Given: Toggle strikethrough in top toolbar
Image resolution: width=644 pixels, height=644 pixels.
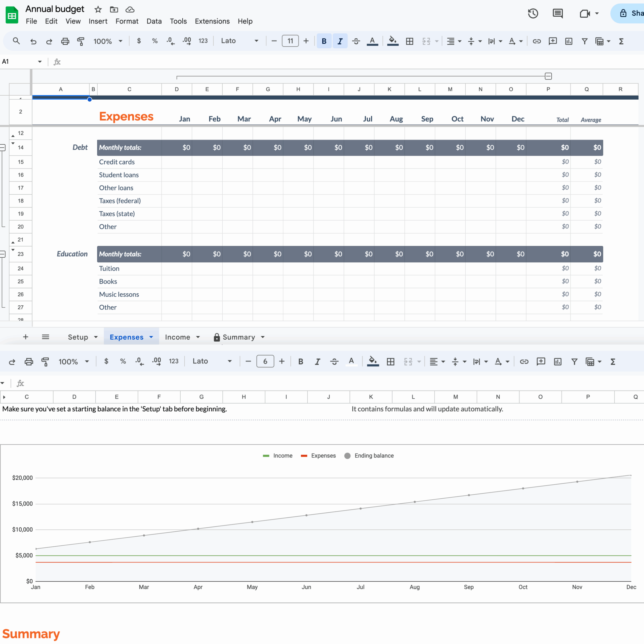Looking at the screenshot, I should coord(356,41).
